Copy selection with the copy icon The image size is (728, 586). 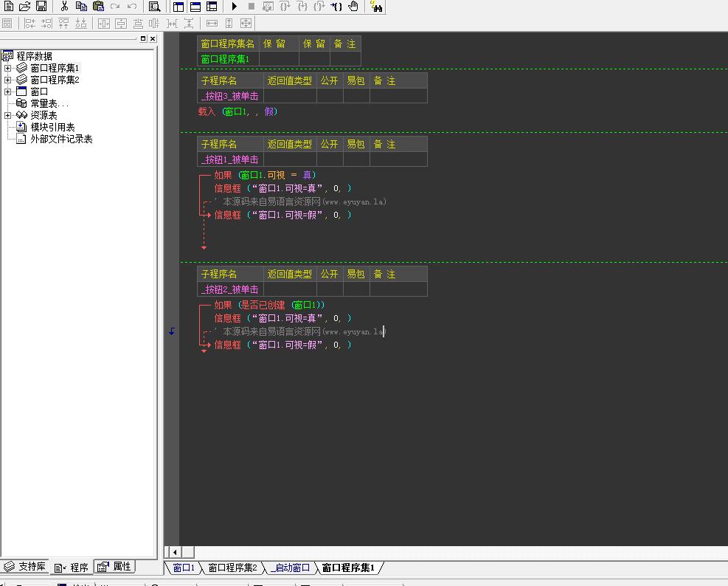point(81,6)
